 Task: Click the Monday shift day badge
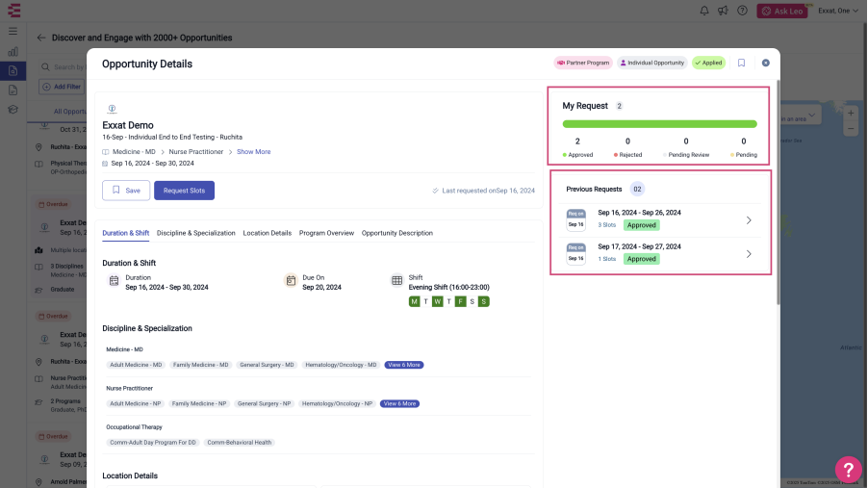[414, 302]
